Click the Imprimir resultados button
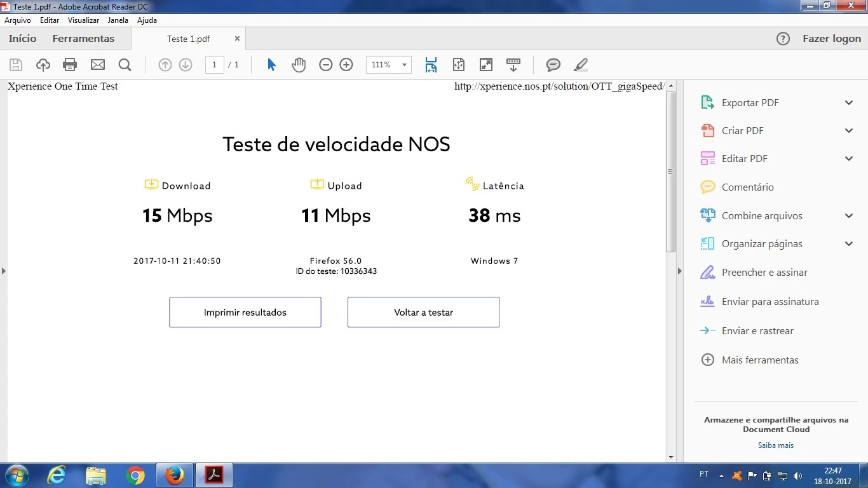Image resolution: width=868 pixels, height=488 pixels. [x=245, y=313]
